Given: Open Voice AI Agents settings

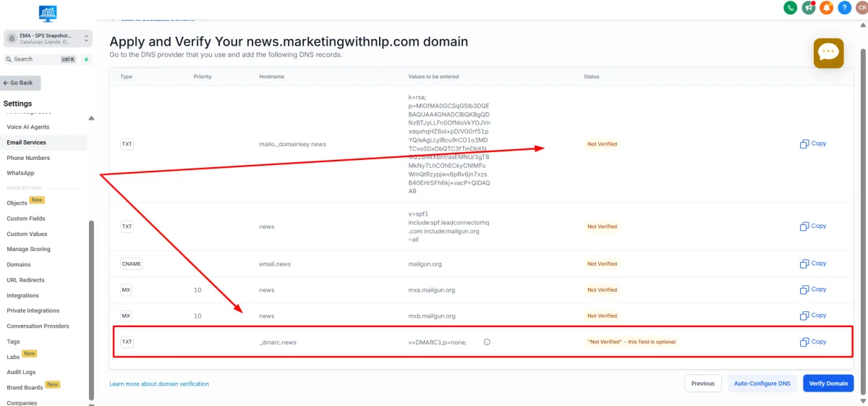Looking at the screenshot, I should (28, 127).
